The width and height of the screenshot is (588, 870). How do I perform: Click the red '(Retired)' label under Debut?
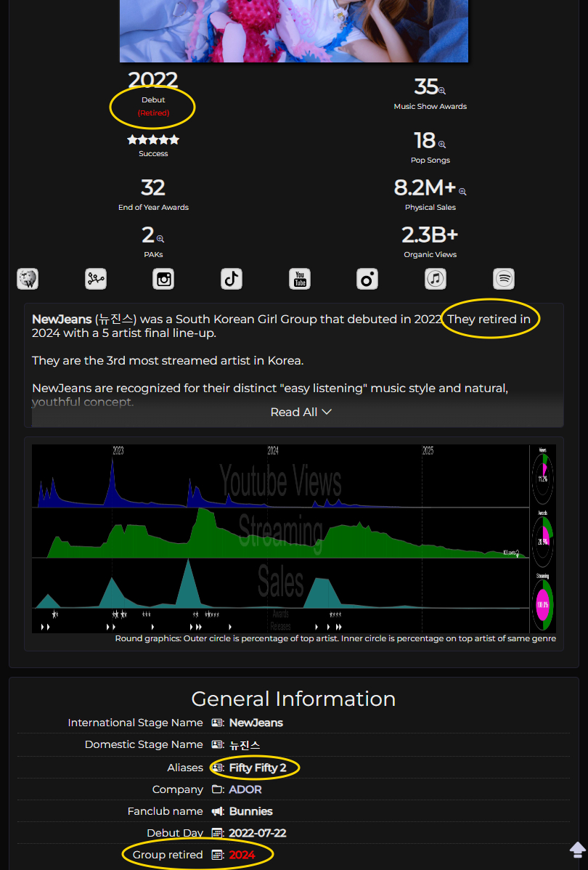coord(154,113)
